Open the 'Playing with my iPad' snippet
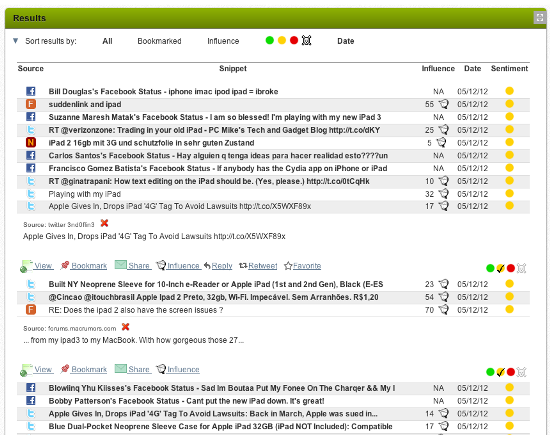 (85, 194)
